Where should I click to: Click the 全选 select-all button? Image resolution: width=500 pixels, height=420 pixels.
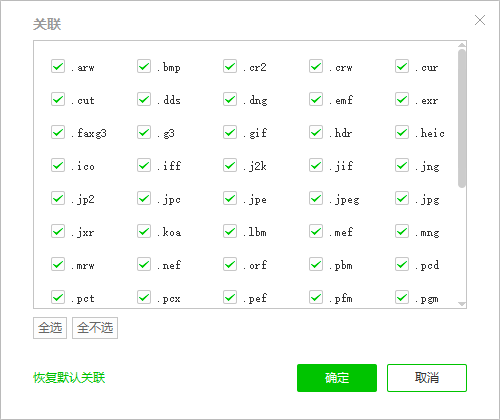tap(50, 328)
